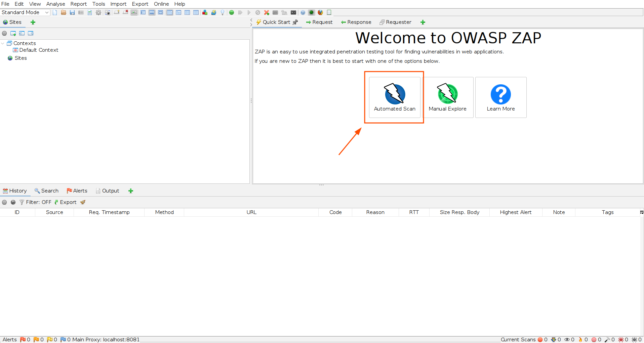Open the Tools menu
This screenshot has width=644, height=343.
pos(99,4)
